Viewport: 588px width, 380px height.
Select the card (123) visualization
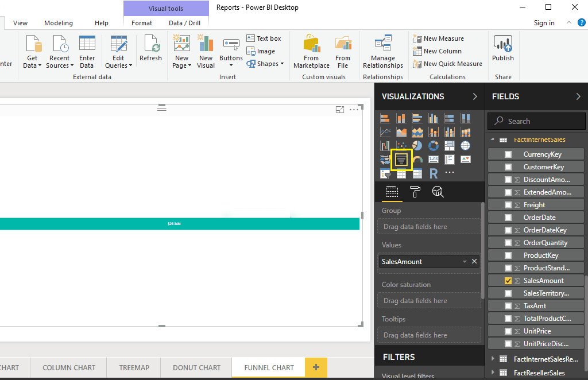(434, 160)
